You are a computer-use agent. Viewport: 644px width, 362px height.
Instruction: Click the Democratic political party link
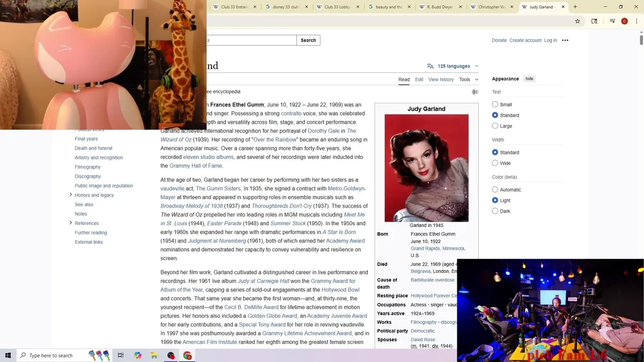[x=423, y=331]
